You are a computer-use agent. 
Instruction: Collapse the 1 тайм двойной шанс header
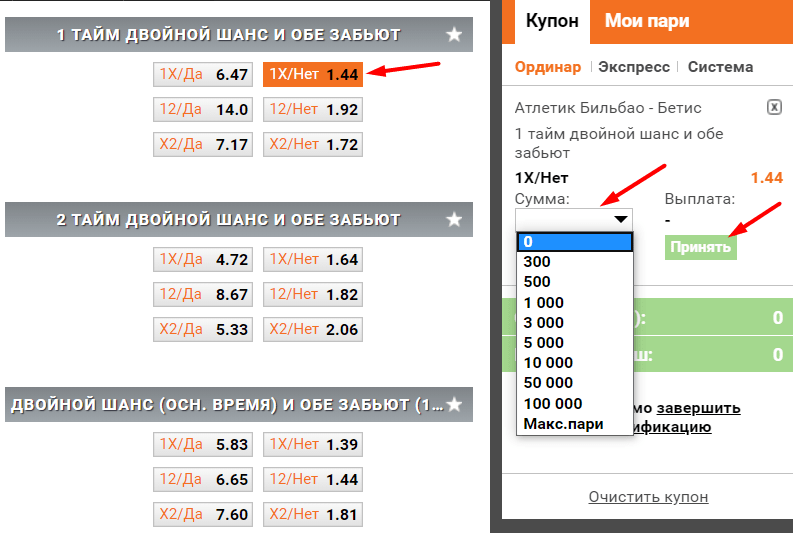point(239,35)
